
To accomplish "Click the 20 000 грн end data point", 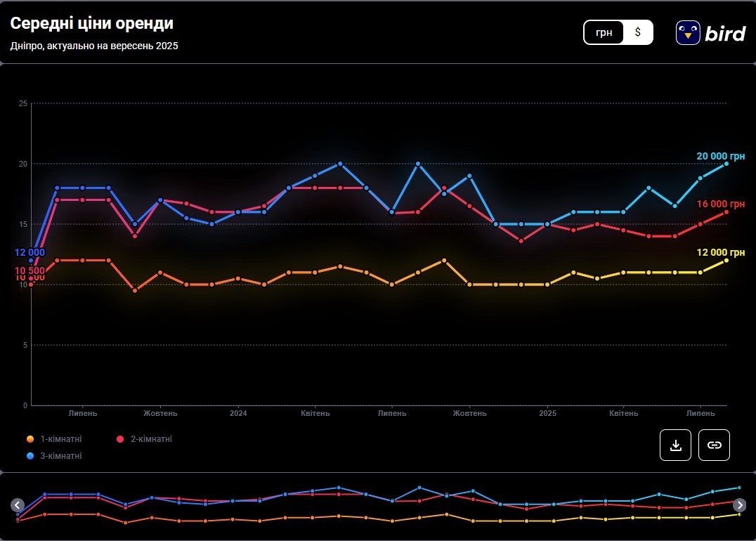I will 726,164.
